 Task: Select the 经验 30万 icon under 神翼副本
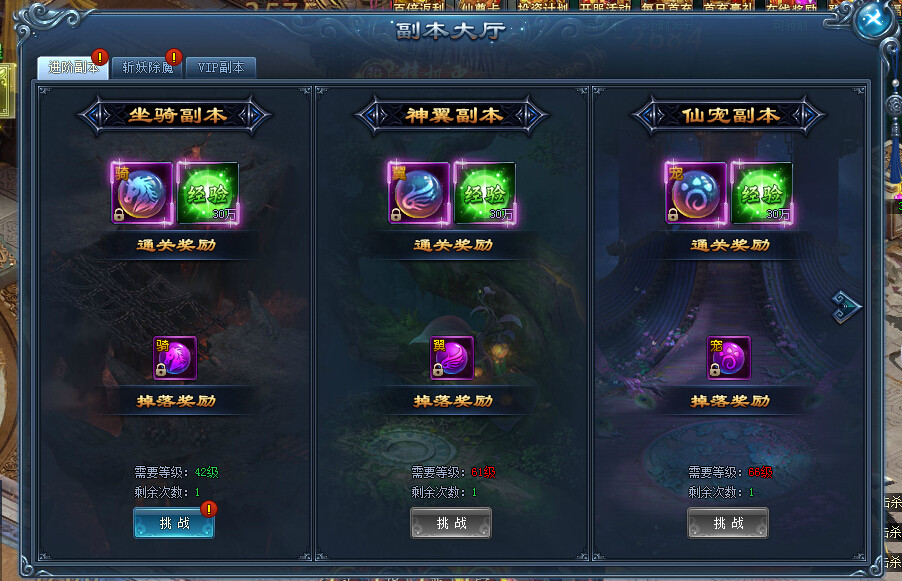pyautogui.click(x=485, y=193)
